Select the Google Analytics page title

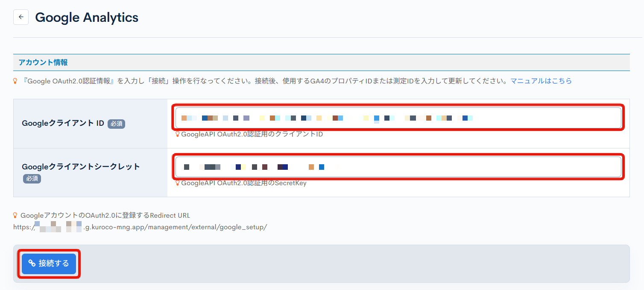point(87,18)
